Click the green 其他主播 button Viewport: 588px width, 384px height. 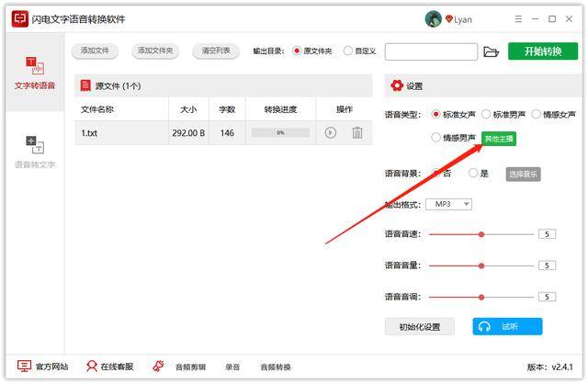pyautogui.click(x=499, y=139)
